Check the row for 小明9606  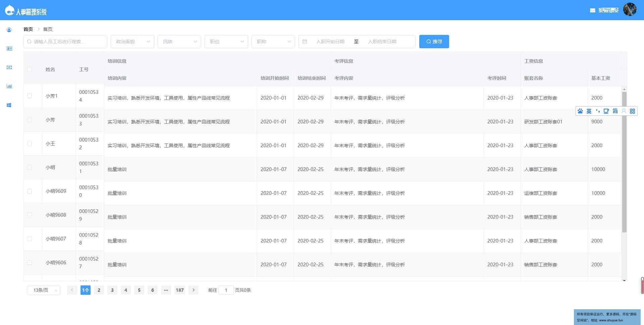(x=30, y=263)
